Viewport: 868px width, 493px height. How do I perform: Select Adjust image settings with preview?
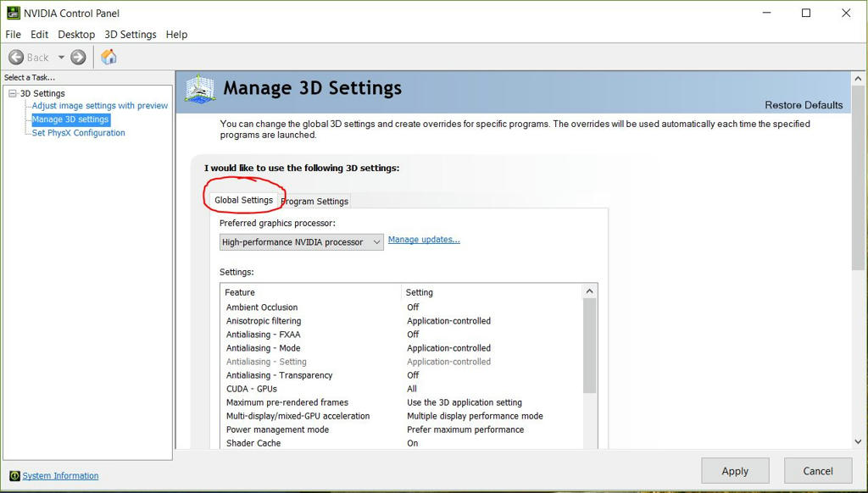pos(100,106)
